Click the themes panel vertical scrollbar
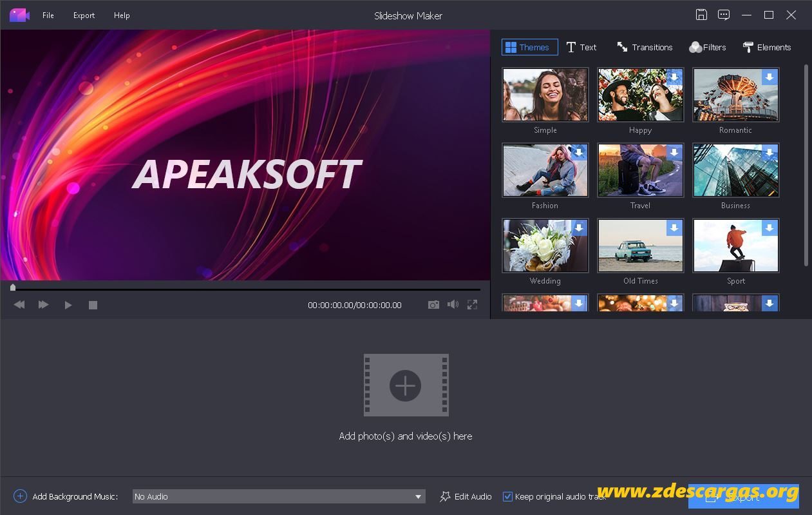Viewport: 812px width, 515px height. click(806, 164)
